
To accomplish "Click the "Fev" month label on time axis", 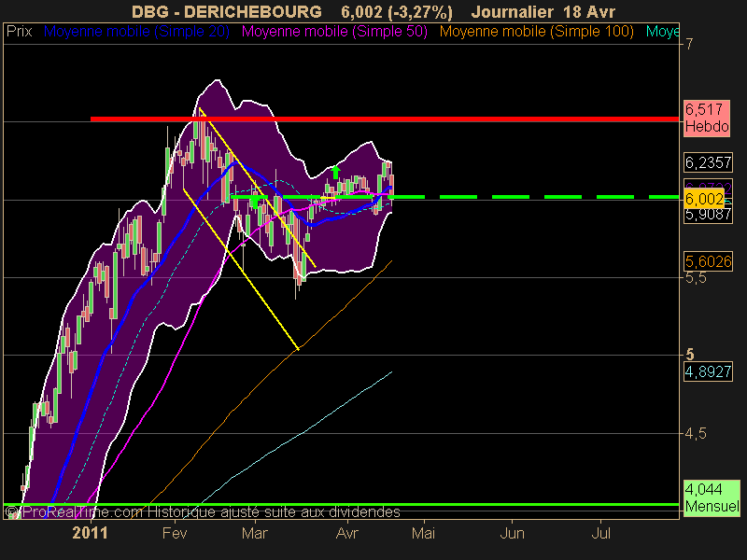I will [175, 533].
